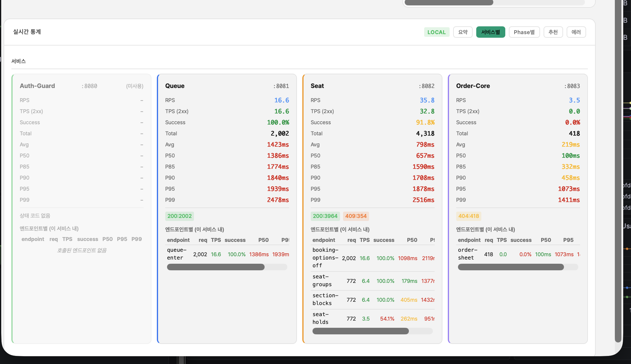Image resolution: width=631 pixels, height=364 pixels.
Task: Click the Seat endpoint table horizontal scrollbar
Action: 360,331
